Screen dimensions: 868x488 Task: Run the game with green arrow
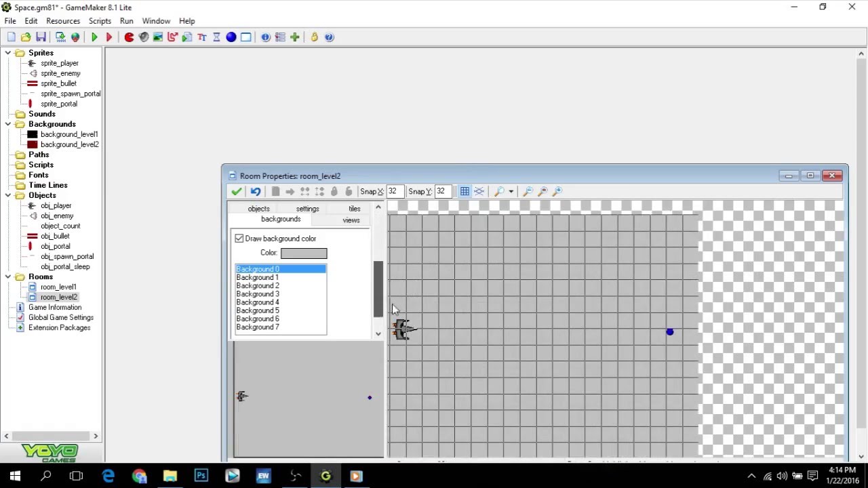click(94, 37)
